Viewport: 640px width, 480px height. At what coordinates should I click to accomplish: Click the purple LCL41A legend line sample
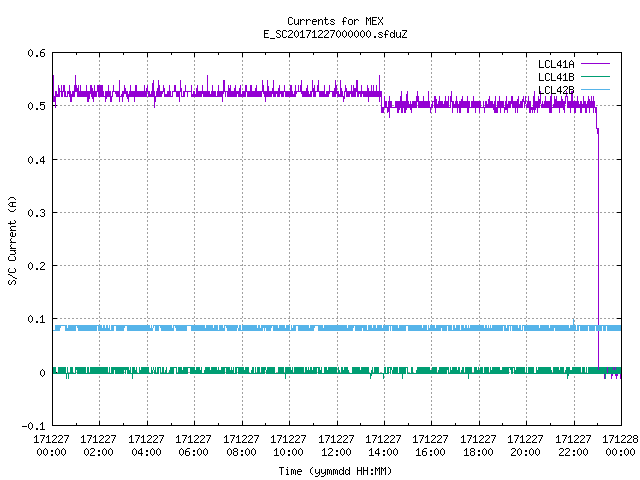(595, 64)
